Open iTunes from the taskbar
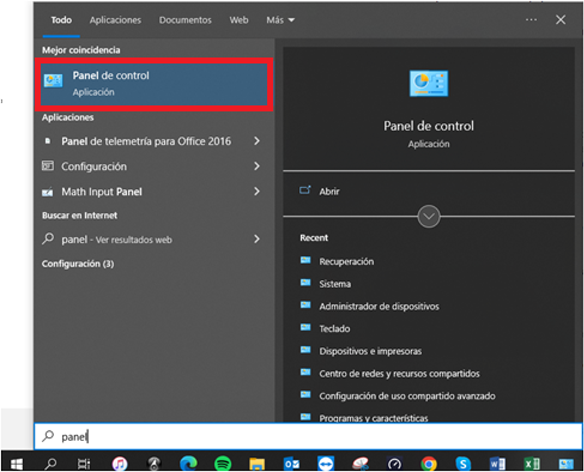The height and width of the screenshot is (472, 584). 120,464
